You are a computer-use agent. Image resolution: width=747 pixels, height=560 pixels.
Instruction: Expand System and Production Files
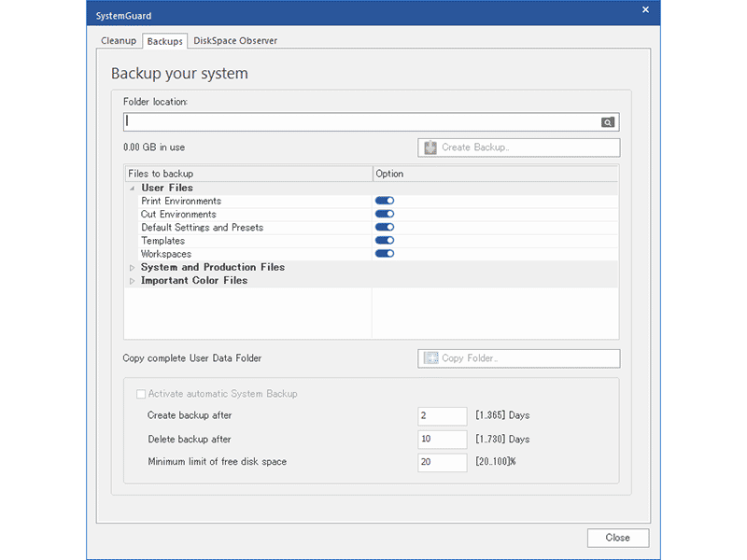[132, 268]
